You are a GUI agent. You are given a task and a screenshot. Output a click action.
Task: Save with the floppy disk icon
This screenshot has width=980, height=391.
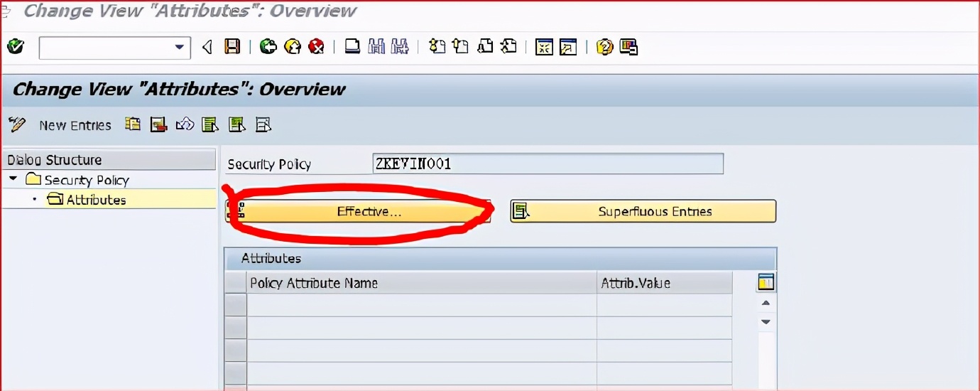point(232,48)
